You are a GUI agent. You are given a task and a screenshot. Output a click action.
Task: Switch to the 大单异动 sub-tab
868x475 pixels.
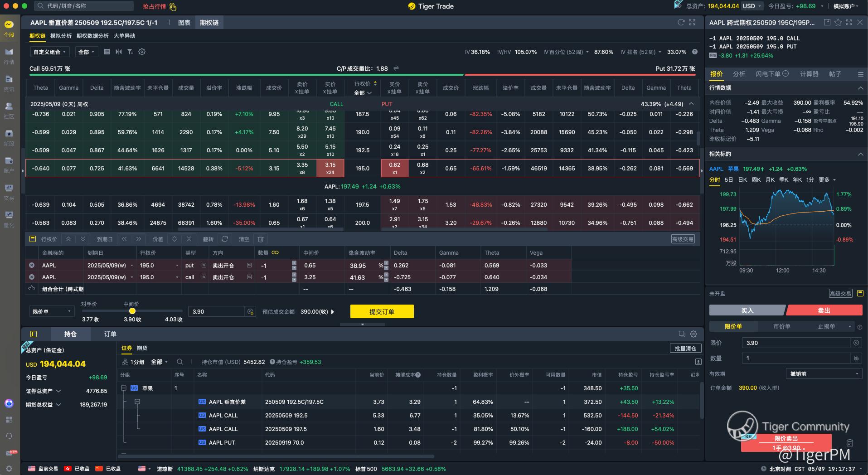(124, 36)
